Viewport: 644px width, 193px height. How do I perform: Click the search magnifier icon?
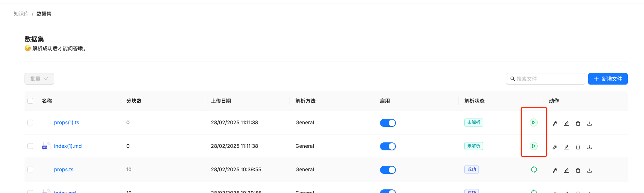pyautogui.click(x=512, y=79)
